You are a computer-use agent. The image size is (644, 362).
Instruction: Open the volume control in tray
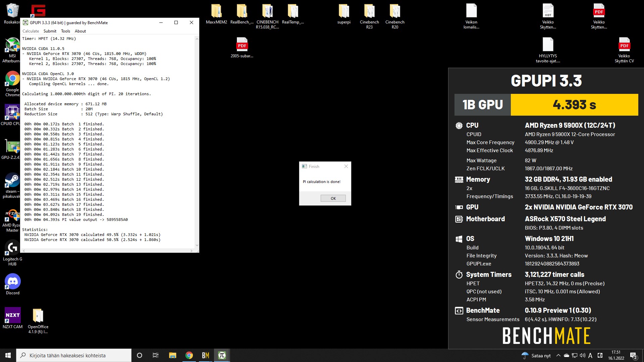(582, 356)
